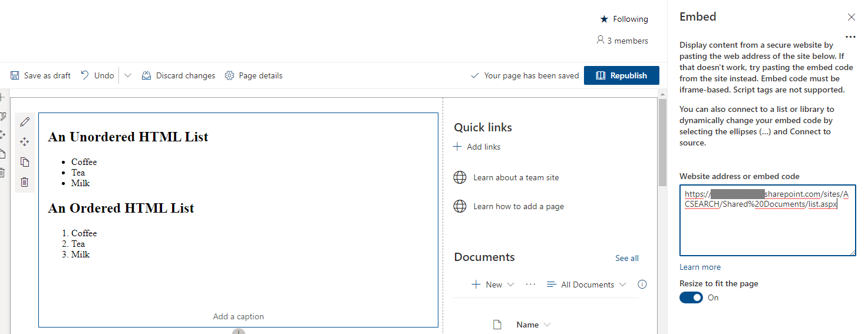The image size is (868, 334).
Task: Open the New document dropdown
Action: (x=493, y=285)
